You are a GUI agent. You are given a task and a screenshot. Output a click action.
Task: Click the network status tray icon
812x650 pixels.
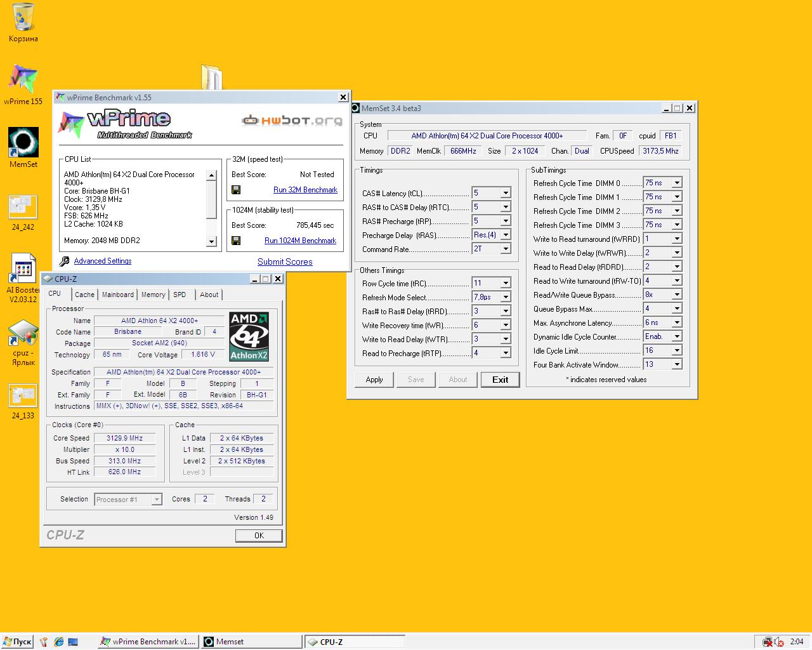tap(768, 642)
